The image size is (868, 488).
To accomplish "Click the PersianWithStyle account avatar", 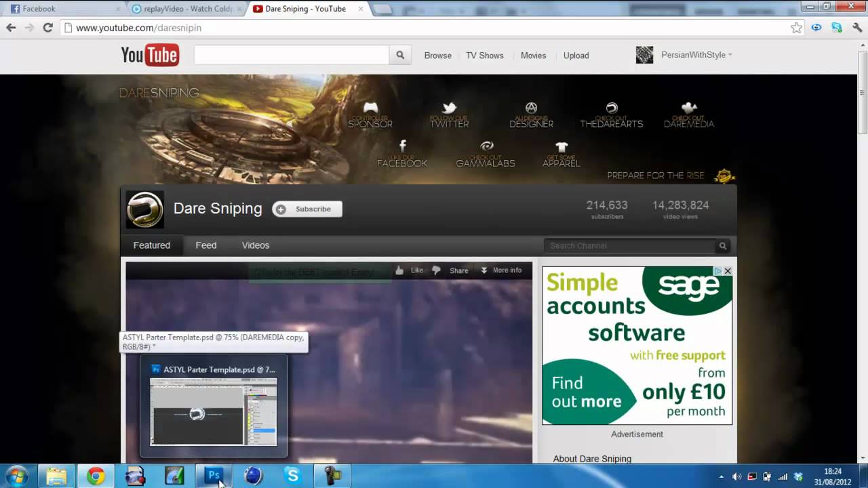I will click(x=644, y=55).
